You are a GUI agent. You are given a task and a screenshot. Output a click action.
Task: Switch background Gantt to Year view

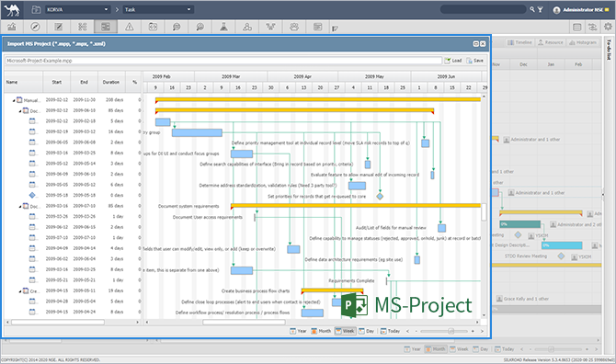pos(413,349)
